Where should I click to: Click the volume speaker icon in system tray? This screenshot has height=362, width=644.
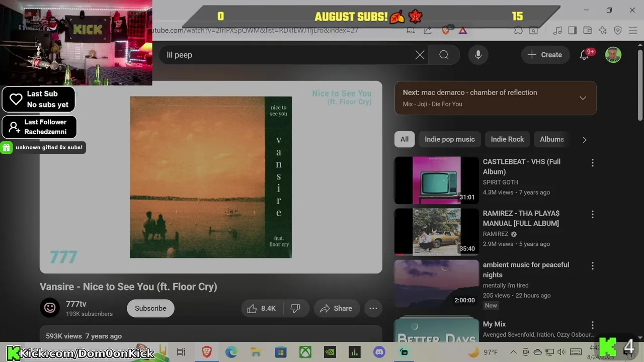(x=561, y=352)
